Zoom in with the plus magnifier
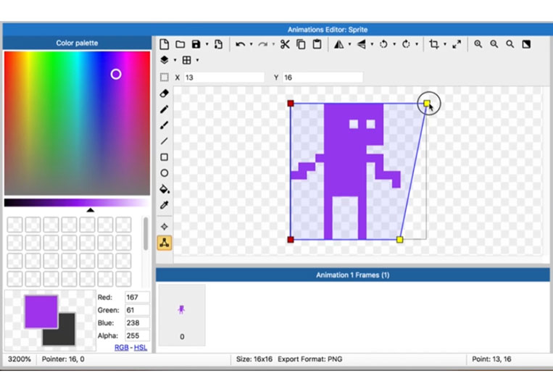 (478, 44)
